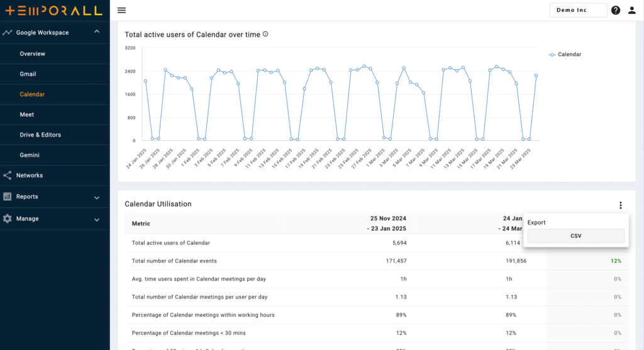This screenshot has height=350, width=644.
Task: Open Calendar Utilisation three-dot options menu
Action: pyautogui.click(x=621, y=205)
